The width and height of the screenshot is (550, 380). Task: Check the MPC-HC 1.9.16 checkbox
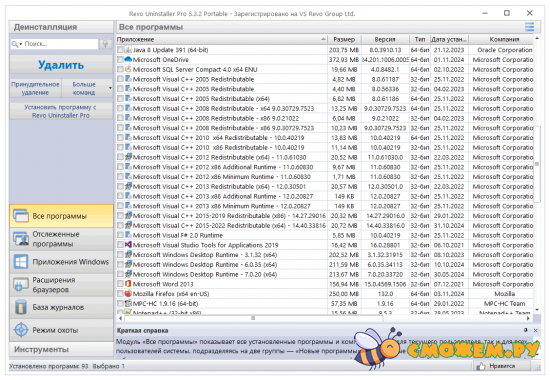click(x=120, y=303)
